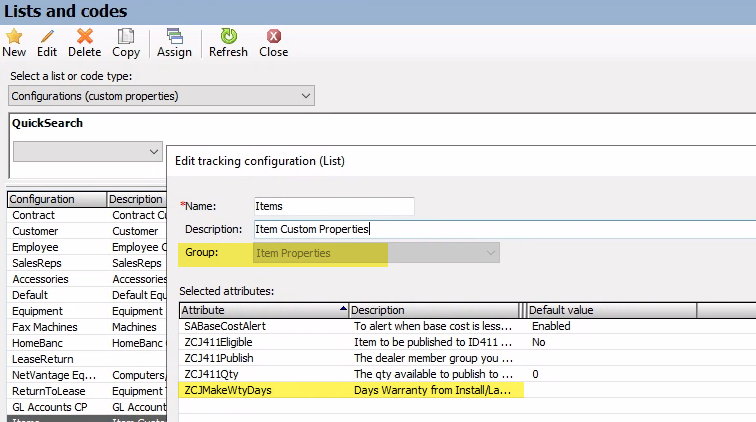This screenshot has width=756, height=422.
Task: Click 'The dealer member group you' description
Action: click(x=433, y=358)
